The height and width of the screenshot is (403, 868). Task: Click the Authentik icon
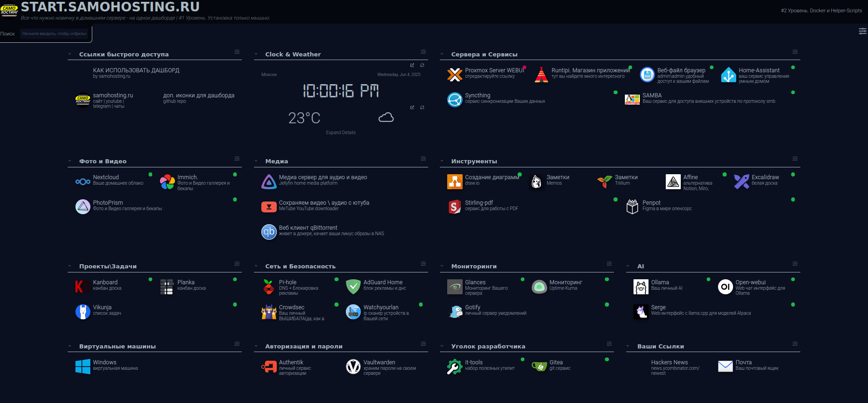coord(269,367)
